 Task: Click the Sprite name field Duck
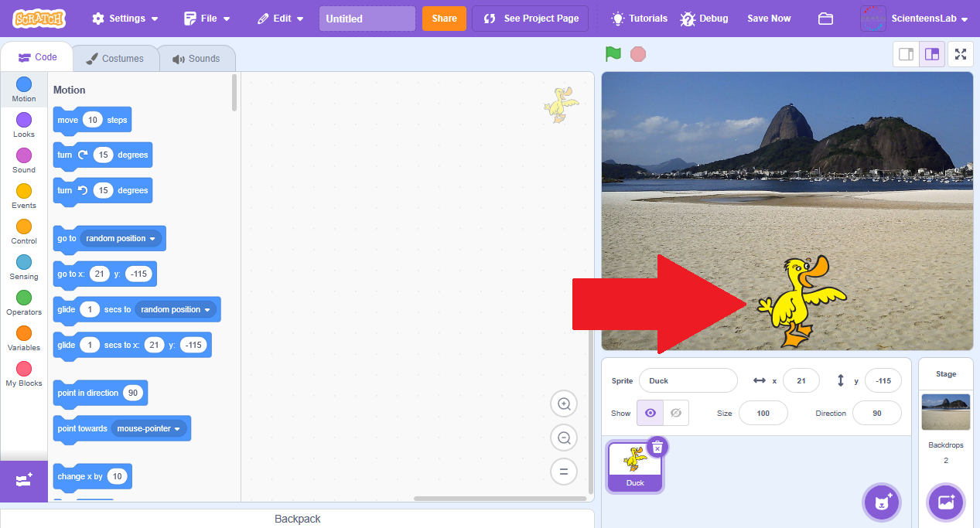click(688, 380)
